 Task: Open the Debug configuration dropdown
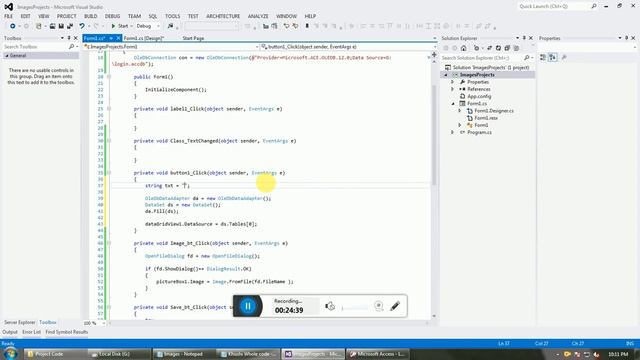pos(148,26)
